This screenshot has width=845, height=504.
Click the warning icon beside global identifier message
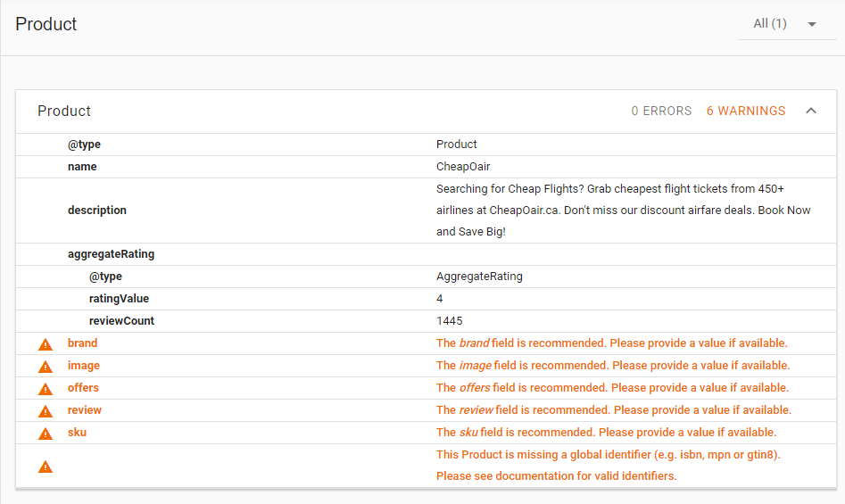point(46,467)
